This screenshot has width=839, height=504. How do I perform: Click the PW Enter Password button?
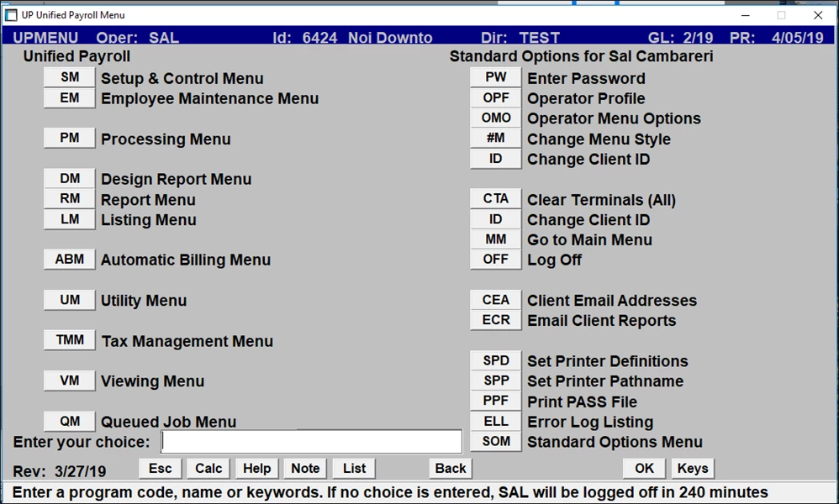(496, 77)
